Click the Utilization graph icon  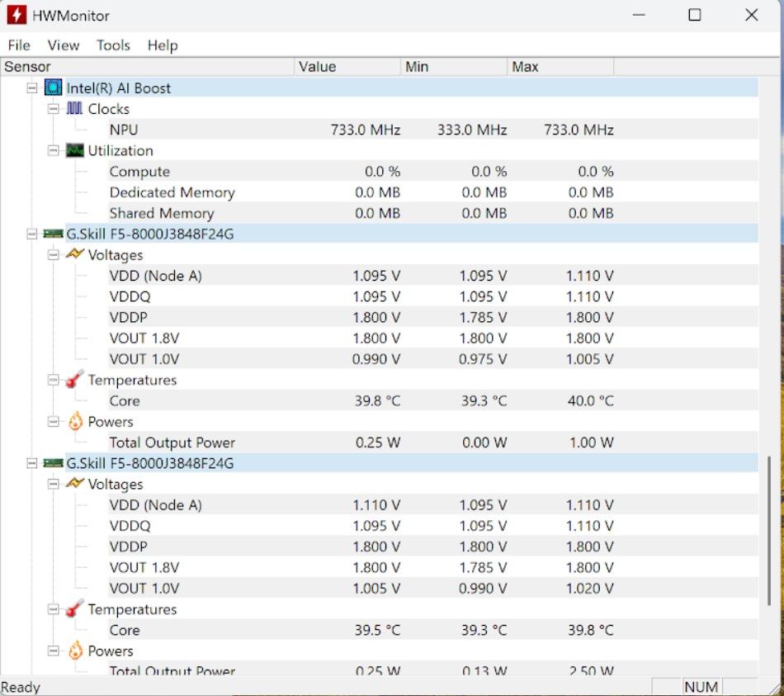[75, 150]
